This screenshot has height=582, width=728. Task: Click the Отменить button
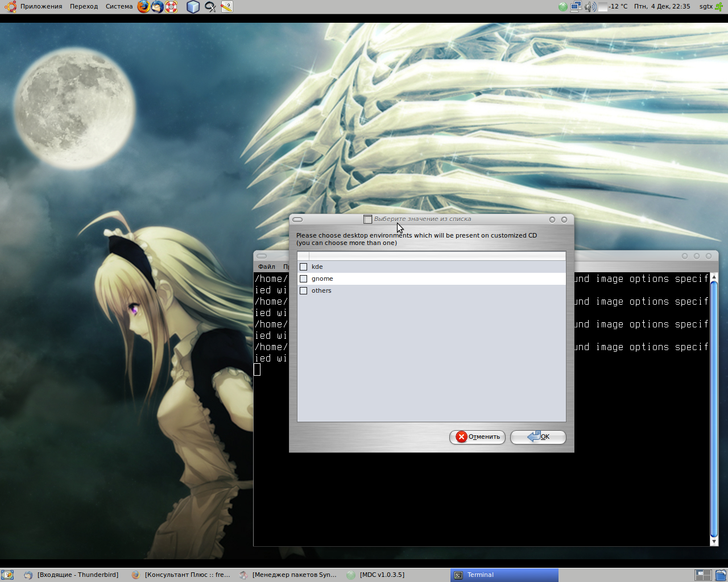pyautogui.click(x=477, y=436)
